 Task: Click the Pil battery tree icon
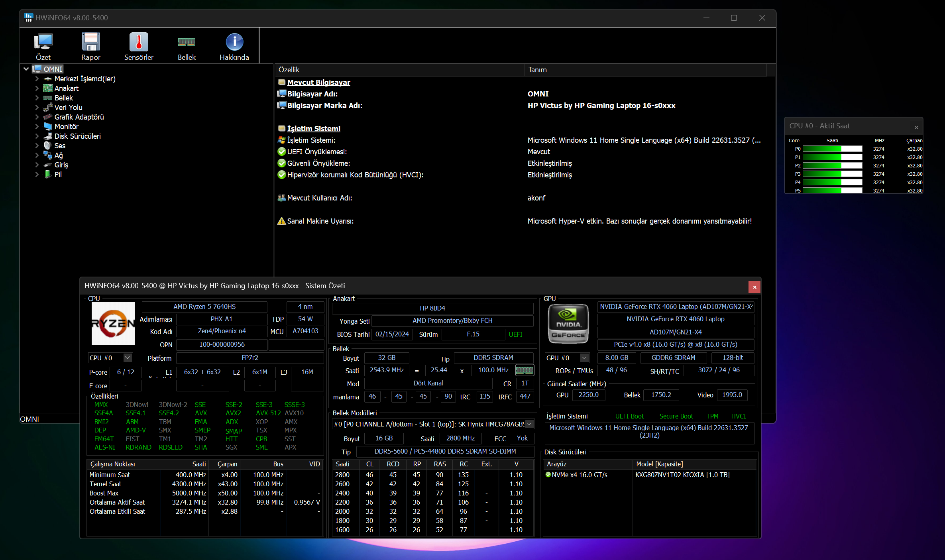(x=48, y=174)
